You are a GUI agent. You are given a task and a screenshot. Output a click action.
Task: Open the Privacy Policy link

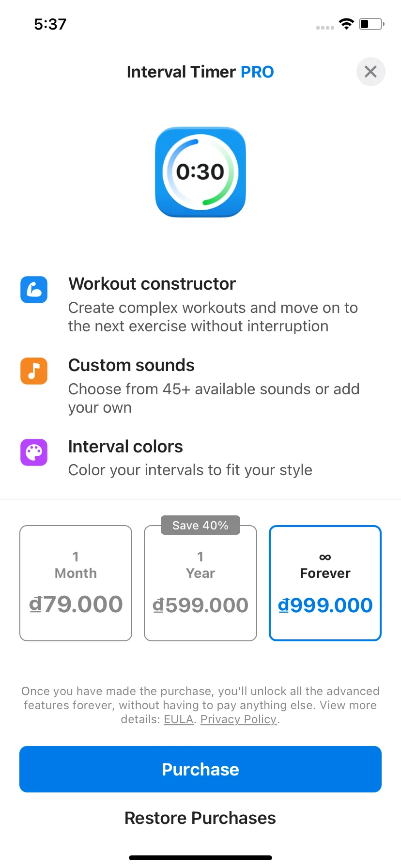coord(238,719)
